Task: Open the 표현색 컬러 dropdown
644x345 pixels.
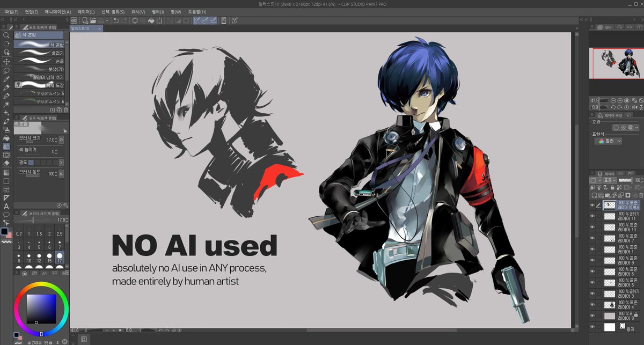Action: coord(609,141)
